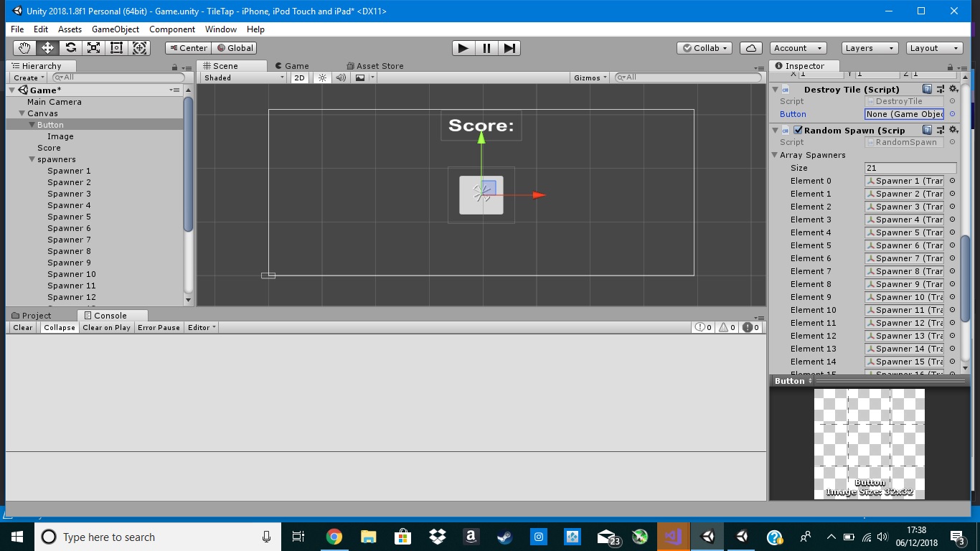This screenshot has height=551, width=980.
Task: Select the combined Transform tool
Action: pos(139,48)
